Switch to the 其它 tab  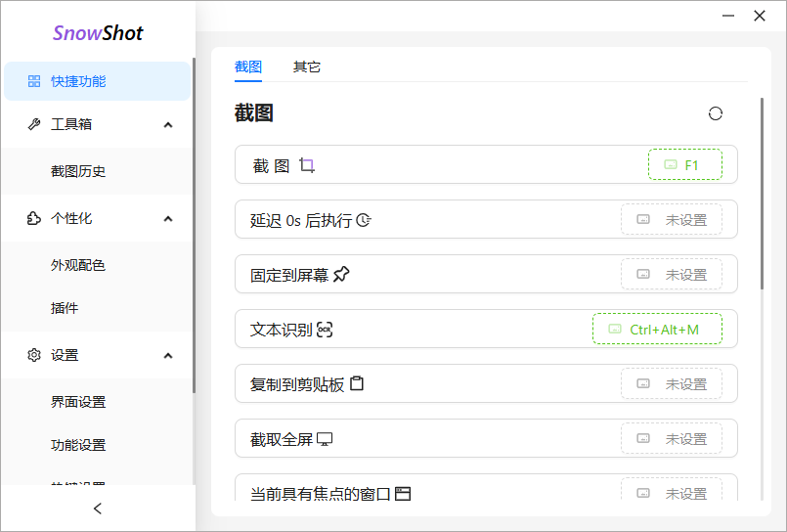pyautogui.click(x=307, y=66)
